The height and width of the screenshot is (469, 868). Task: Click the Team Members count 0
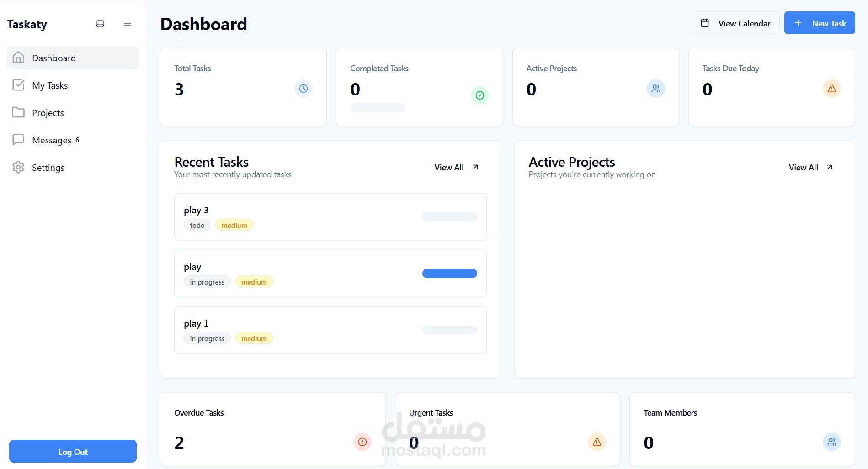(x=649, y=443)
